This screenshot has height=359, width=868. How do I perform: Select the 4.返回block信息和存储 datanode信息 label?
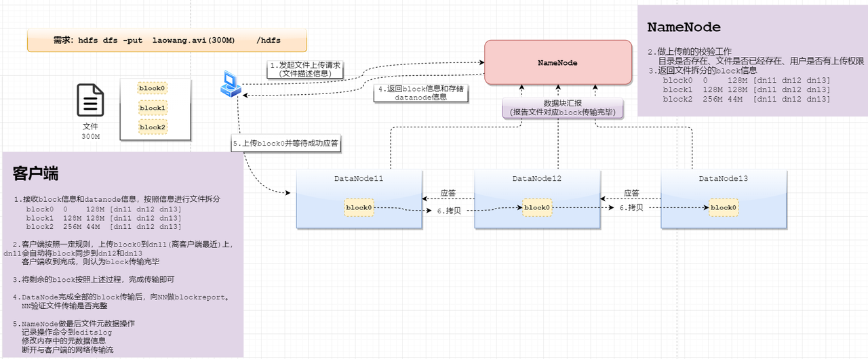coord(420,93)
